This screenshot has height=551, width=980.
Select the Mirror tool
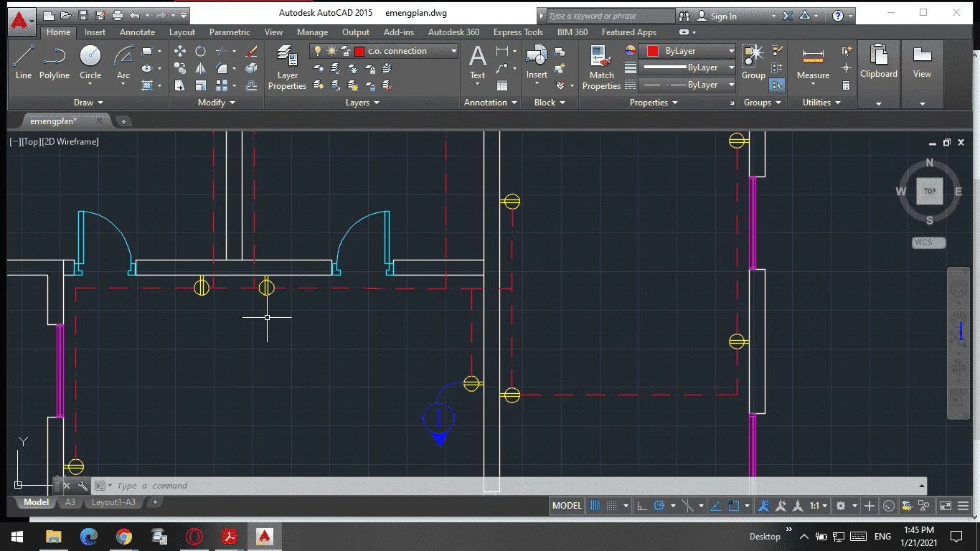[x=201, y=69]
